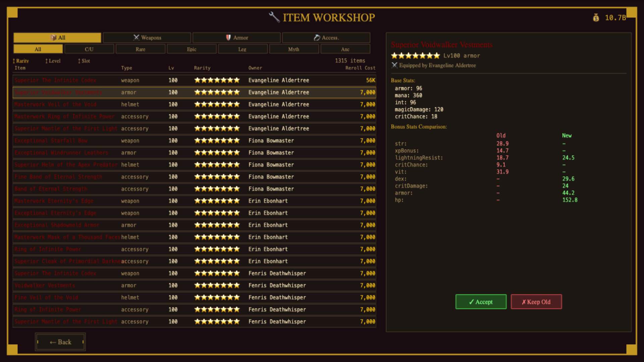Image resolution: width=644 pixels, height=362 pixels.
Task: Toggle Rarity sort order
Action: (21, 61)
